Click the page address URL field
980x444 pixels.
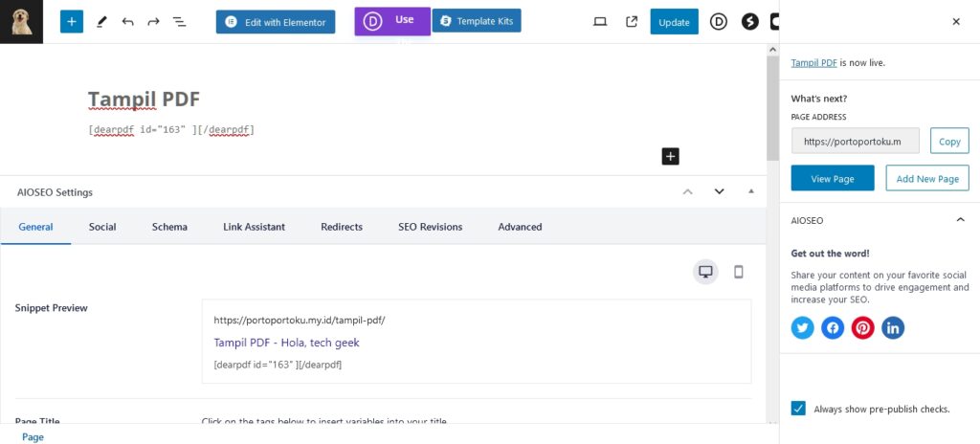click(855, 142)
